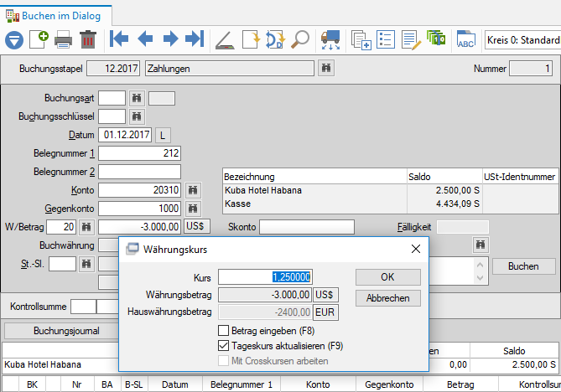Click the delivery truck icon
Screen dimensions: 561x392
[x=330, y=39]
